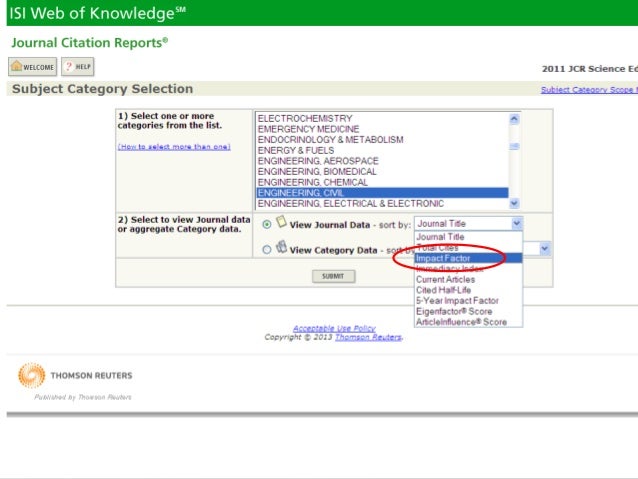Click the category list scrollbar thumb
The width and height of the screenshot is (638, 479).
point(514,146)
